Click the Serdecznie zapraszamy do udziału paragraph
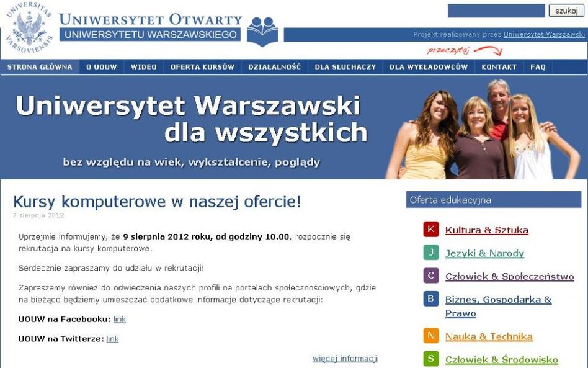 pyautogui.click(x=111, y=268)
